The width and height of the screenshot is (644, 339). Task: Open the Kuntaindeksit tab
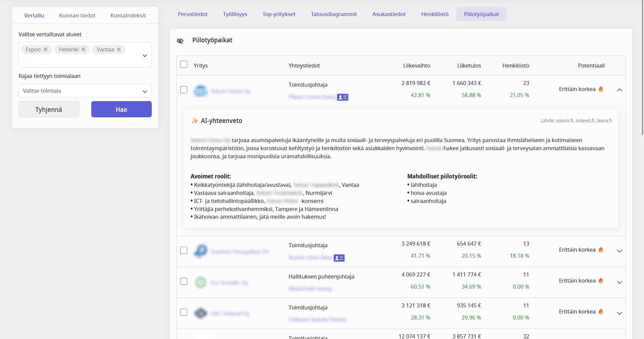click(x=128, y=15)
